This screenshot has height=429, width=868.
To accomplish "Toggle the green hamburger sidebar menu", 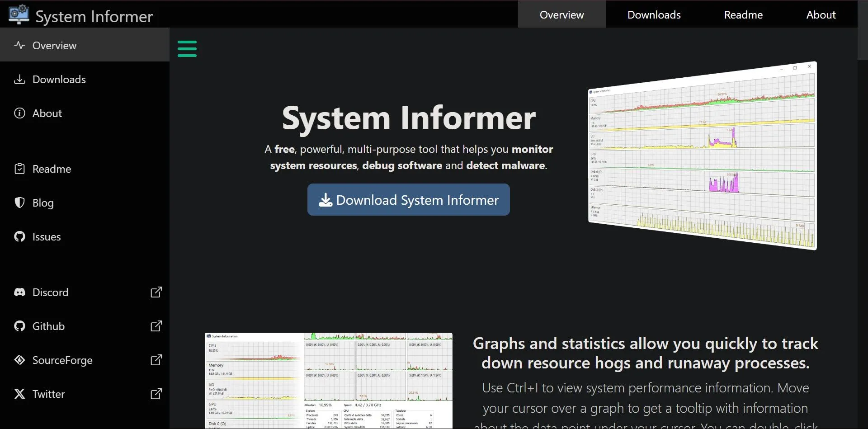I will coord(187,49).
